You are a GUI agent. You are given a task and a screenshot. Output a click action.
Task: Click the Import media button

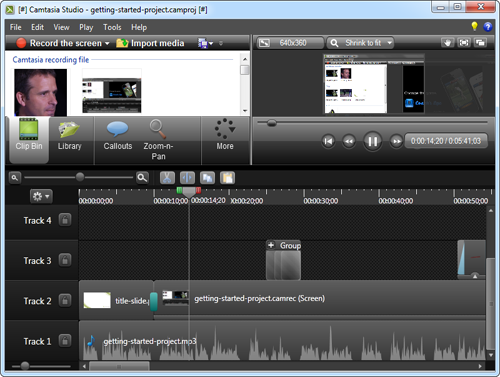[150, 43]
